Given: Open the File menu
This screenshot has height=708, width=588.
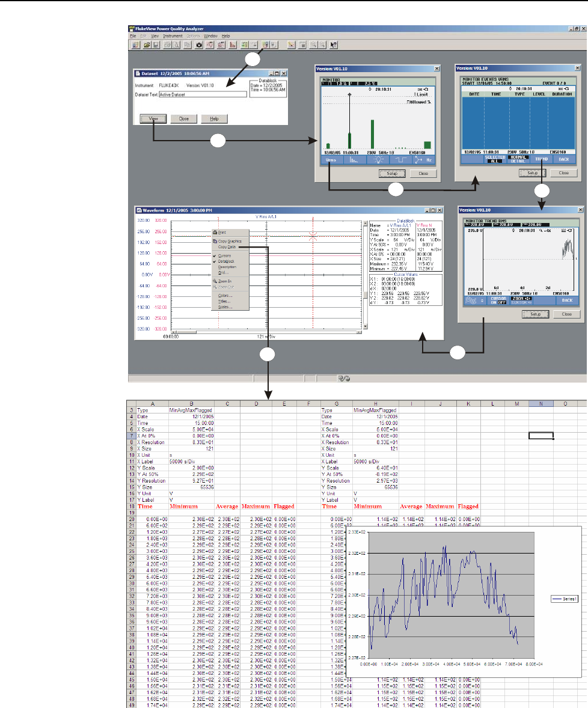Looking at the screenshot, I should 133,36.
